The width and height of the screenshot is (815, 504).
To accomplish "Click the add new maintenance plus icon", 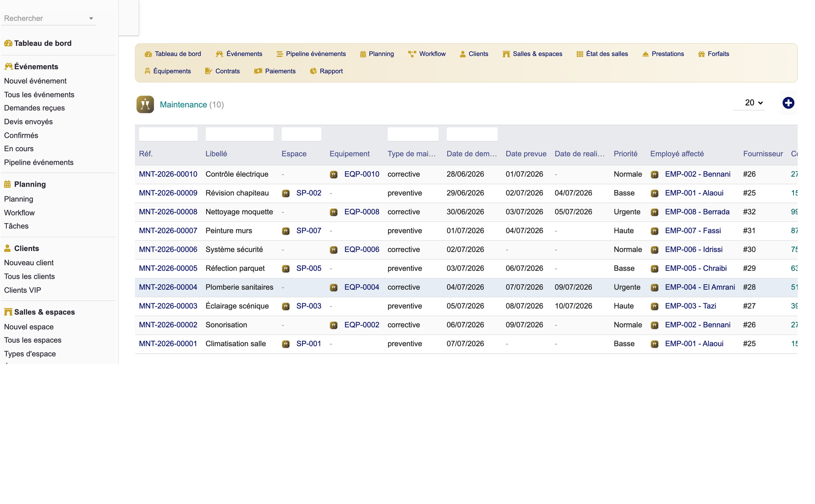I will [788, 103].
